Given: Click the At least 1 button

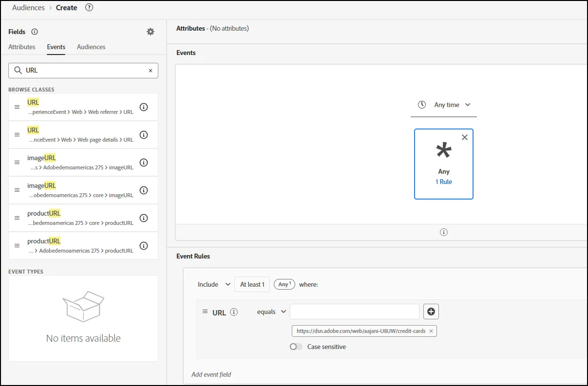Looking at the screenshot, I should point(252,284).
